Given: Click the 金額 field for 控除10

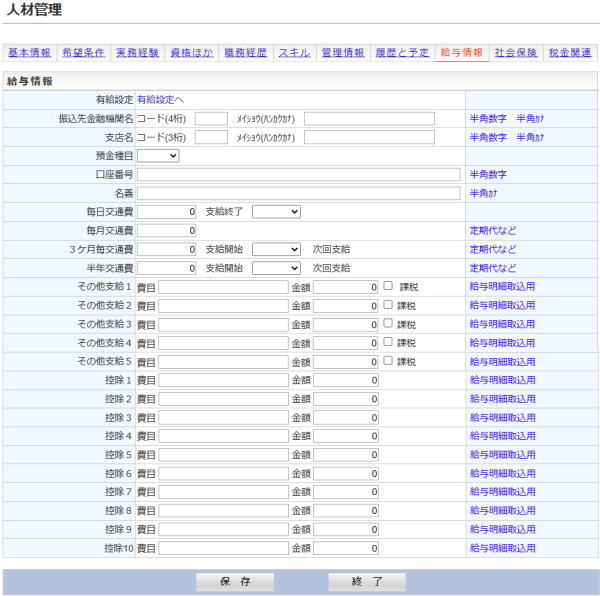Looking at the screenshot, I should click(x=346, y=548).
